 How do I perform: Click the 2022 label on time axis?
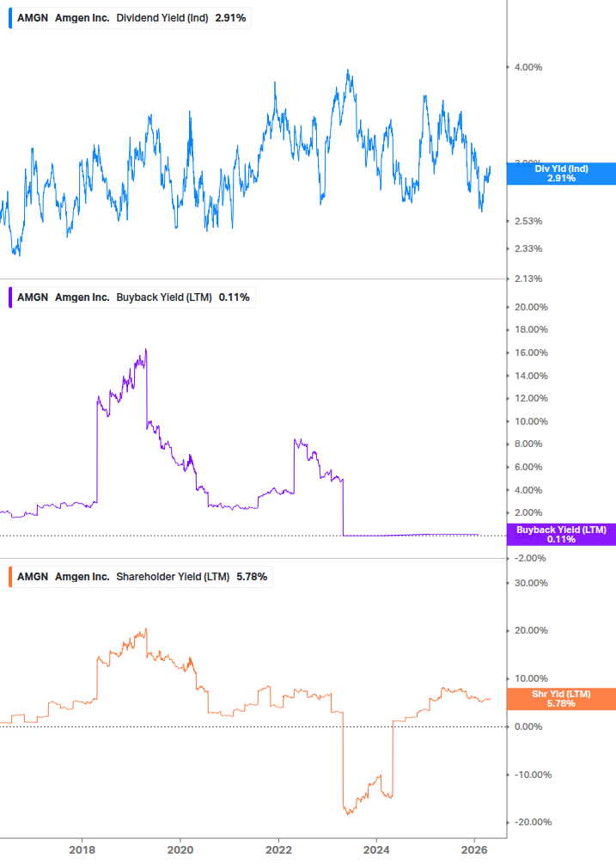click(x=278, y=850)
